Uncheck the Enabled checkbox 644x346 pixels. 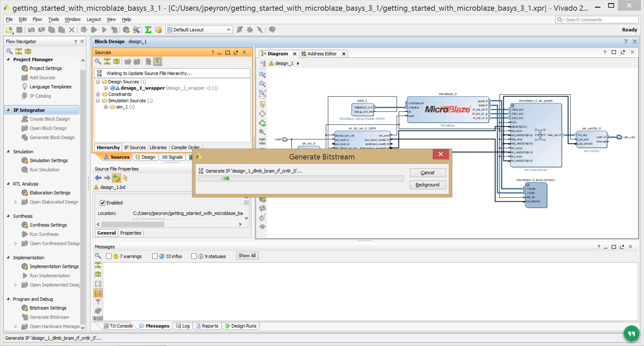pos(103,203)
